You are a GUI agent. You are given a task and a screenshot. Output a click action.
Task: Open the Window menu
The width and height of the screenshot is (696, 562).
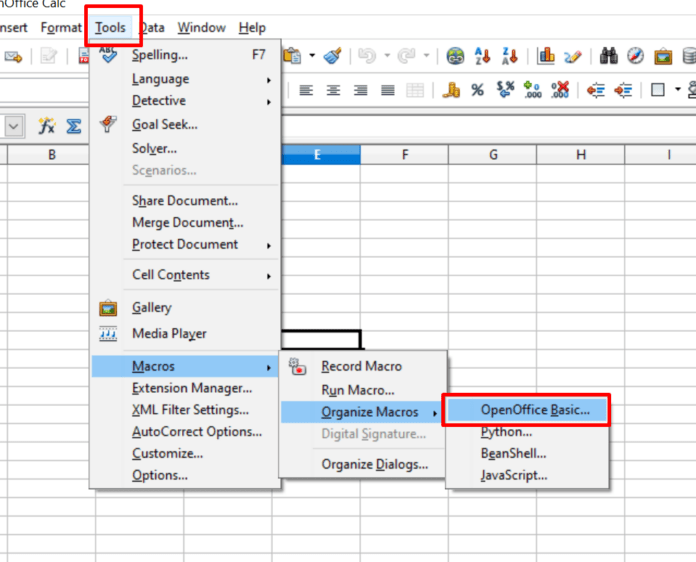(202, 28)
